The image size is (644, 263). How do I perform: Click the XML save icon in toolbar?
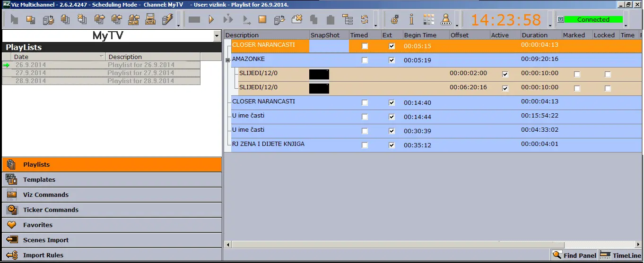(x=150, y=19)
